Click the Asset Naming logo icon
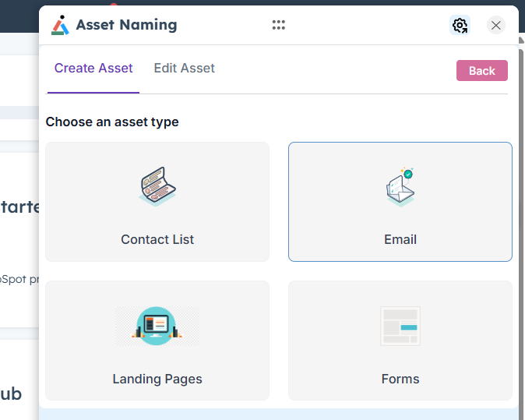This screenshot has height=420, width=525. [x=60, y=25]
